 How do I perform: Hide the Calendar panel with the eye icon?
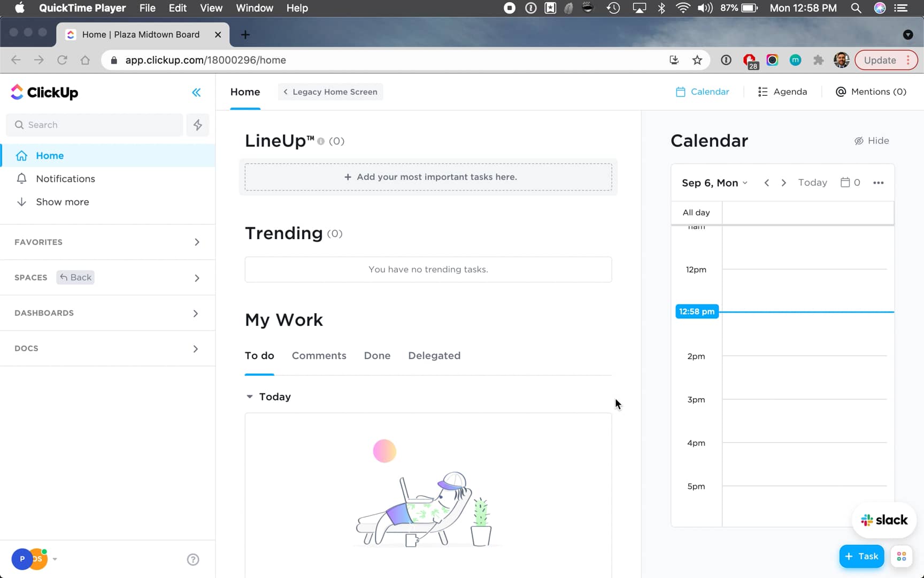click(859, 140)
